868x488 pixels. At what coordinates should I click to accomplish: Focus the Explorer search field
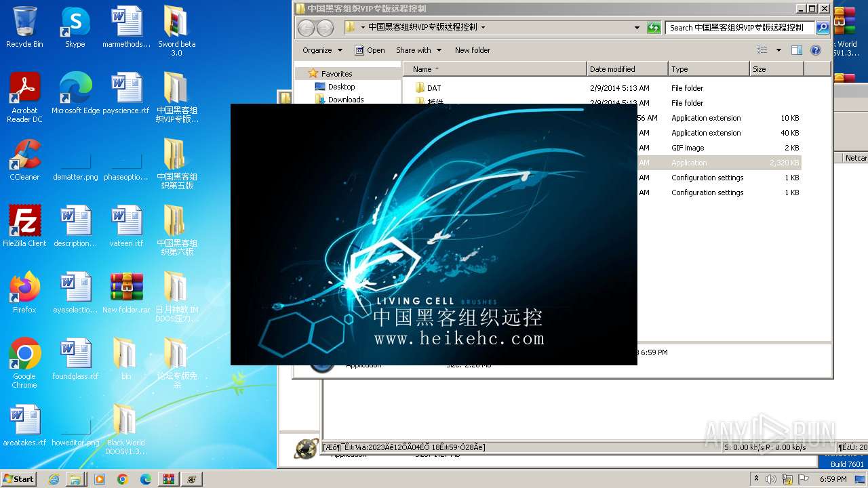740,28
